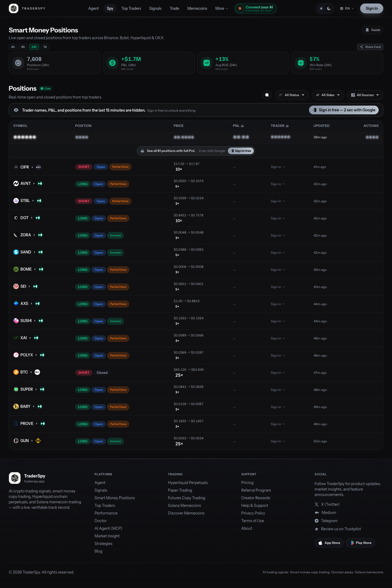Screen dimensions: 392x588
Task: Click the Positions stat card icon
Action: [18, 63]
